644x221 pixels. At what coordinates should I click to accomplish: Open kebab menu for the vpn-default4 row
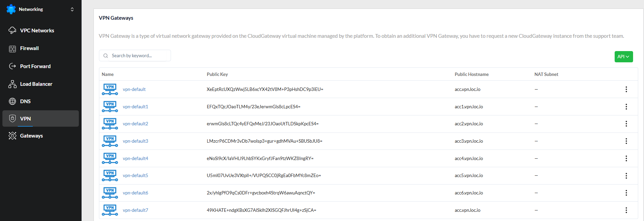pos(626,158)
